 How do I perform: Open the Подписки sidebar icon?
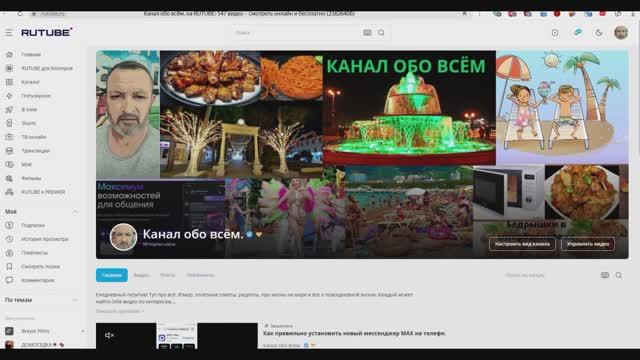click(9, 225)
